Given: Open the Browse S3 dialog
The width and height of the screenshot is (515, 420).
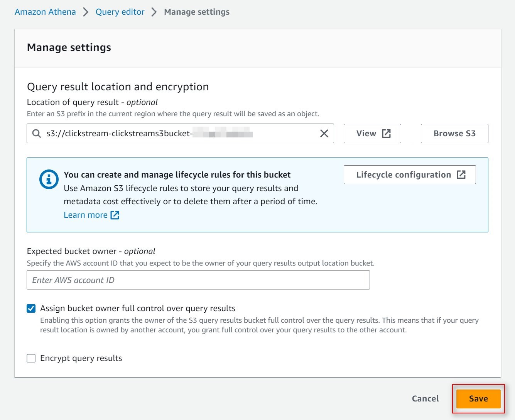Looking at the screenshot, I should 454,134.
